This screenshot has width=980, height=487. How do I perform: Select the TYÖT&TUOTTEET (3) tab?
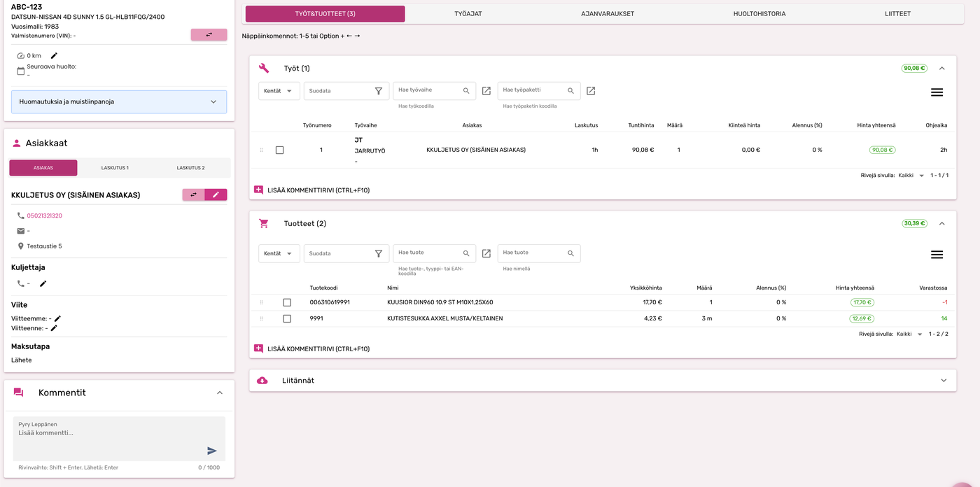[x=325, y=14]
